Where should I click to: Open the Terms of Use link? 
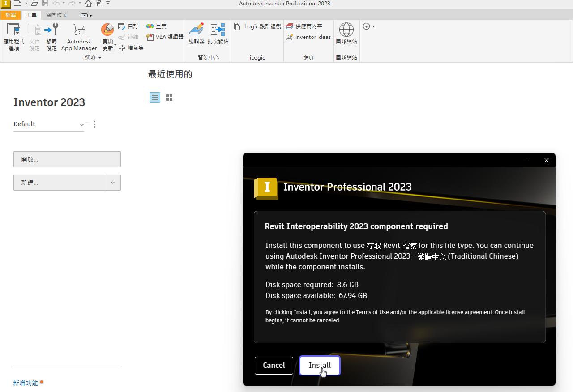(372, 312)
